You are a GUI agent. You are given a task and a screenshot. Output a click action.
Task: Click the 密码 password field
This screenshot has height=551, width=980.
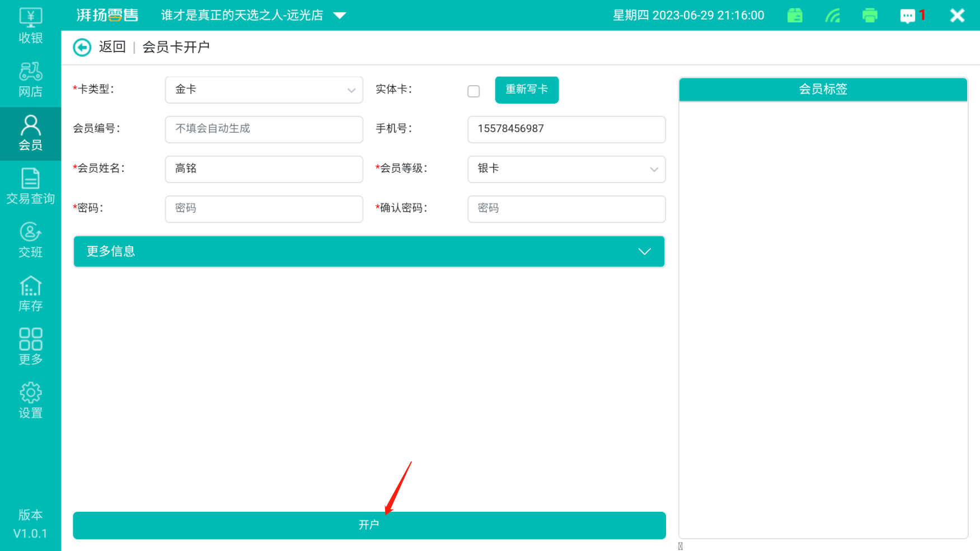[x=264, y=209]
